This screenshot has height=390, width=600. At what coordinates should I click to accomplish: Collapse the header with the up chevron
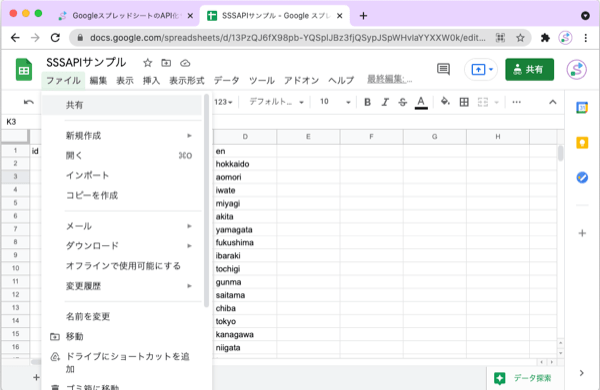click(553, 102)
